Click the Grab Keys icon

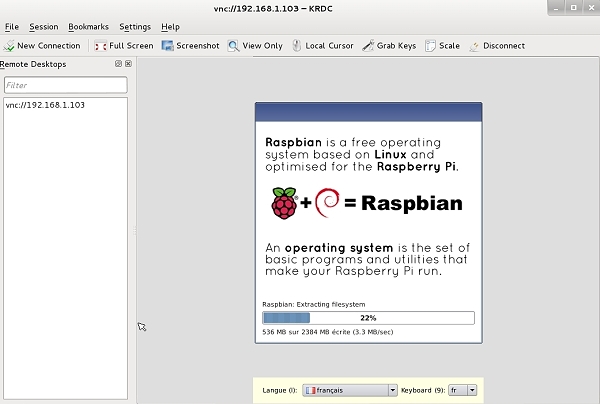click(368, 46)
